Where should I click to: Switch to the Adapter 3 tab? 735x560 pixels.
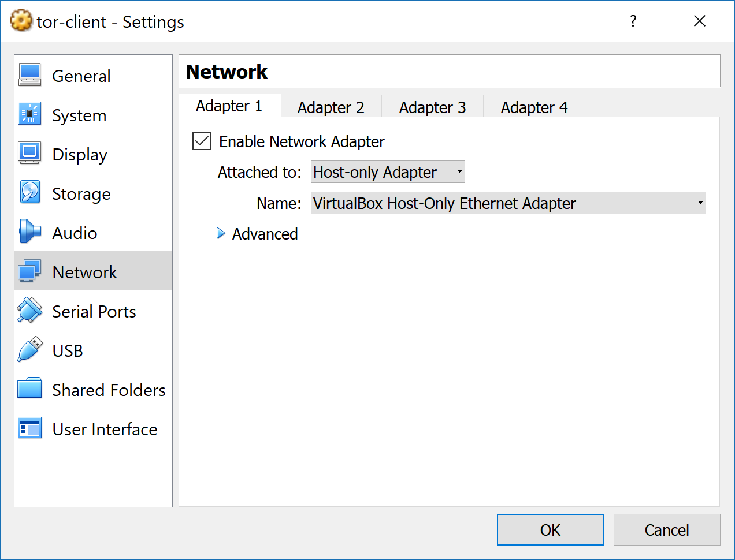point(433,107)
